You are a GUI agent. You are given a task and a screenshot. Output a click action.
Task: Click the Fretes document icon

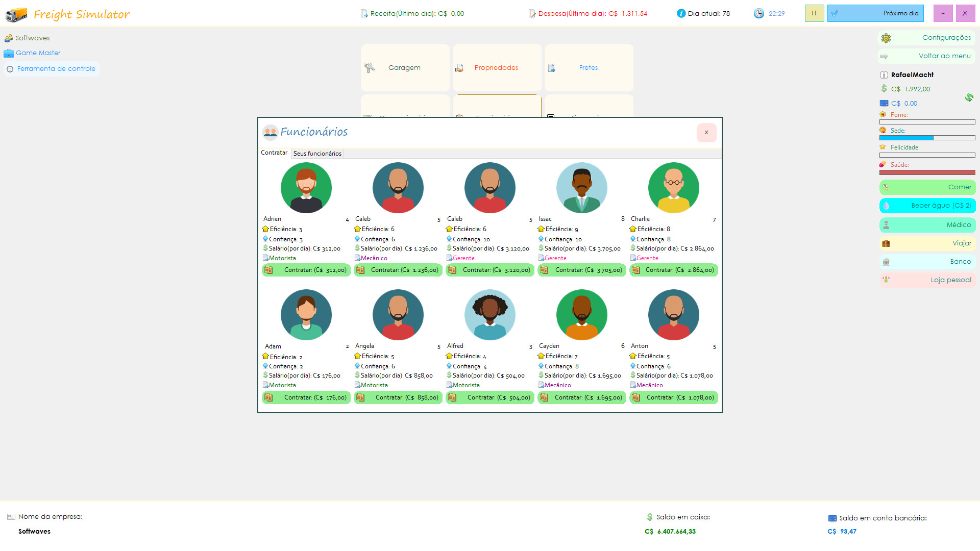point(552,68)
